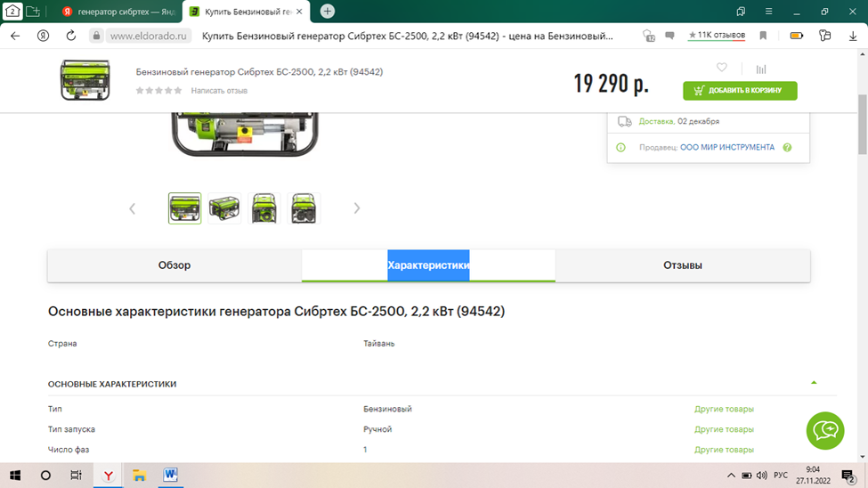The width and height of the screenshot is (868, 488).
Task: Click the battery saver icon
Action: [x=797, y=36]
